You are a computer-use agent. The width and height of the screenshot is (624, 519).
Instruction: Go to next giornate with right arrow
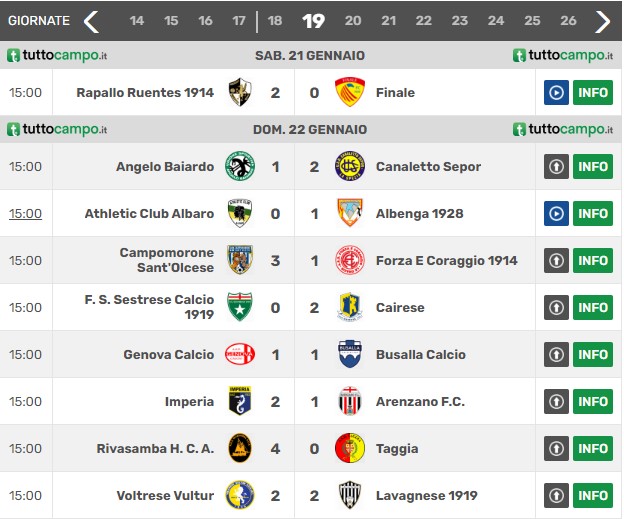603,21
